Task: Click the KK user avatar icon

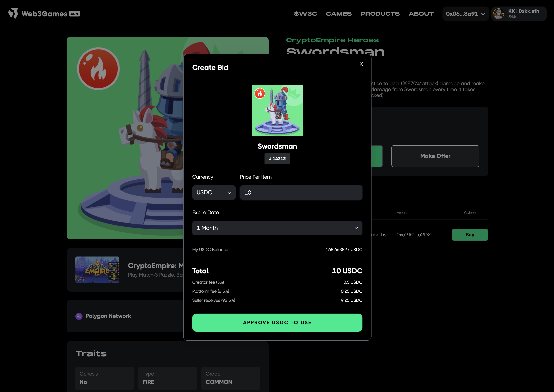Action: coord(498,14)
